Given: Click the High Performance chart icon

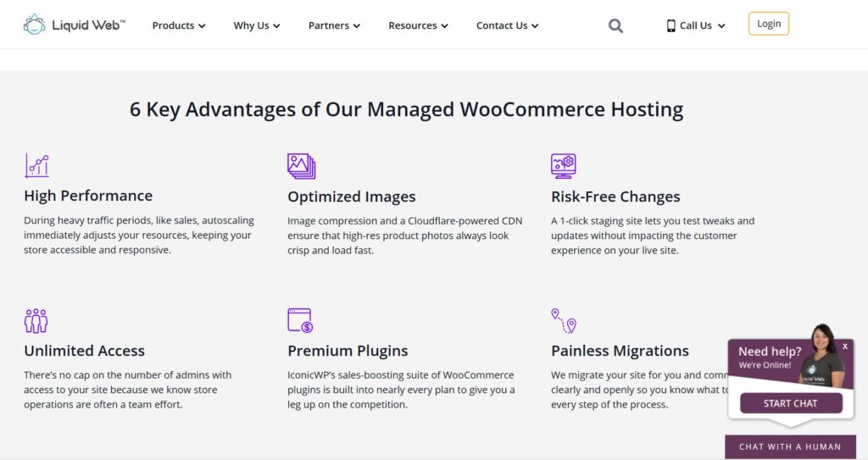Looking at the screenshot, I should 36,165.
